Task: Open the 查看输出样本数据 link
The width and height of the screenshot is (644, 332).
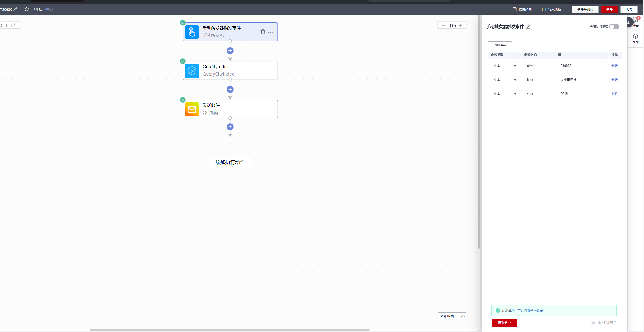Action: (x=530, y=310)
